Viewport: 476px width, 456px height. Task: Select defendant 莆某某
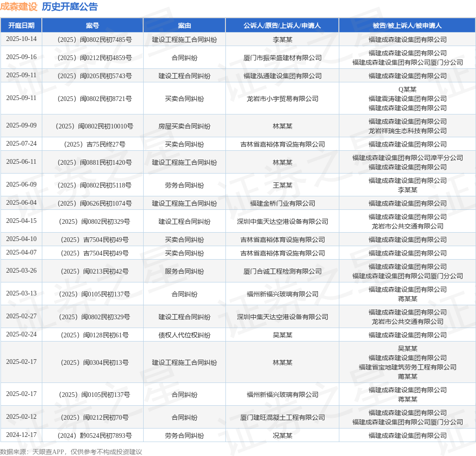[407, 377]
